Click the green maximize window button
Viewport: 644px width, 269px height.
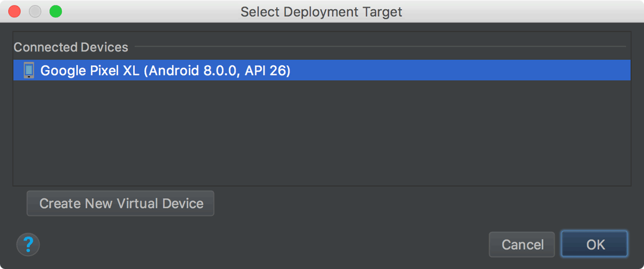pyautogui.click(x=55, y=11)
